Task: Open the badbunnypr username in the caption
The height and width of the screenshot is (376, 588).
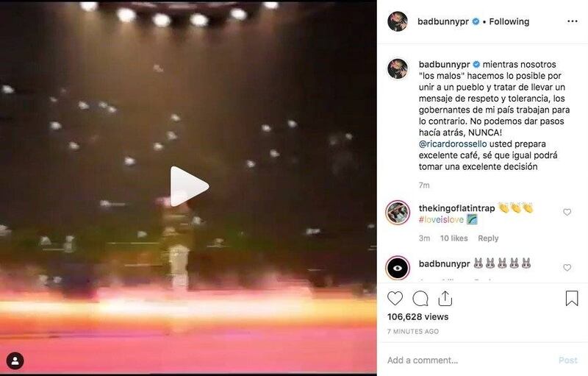Action: (444, 65)
